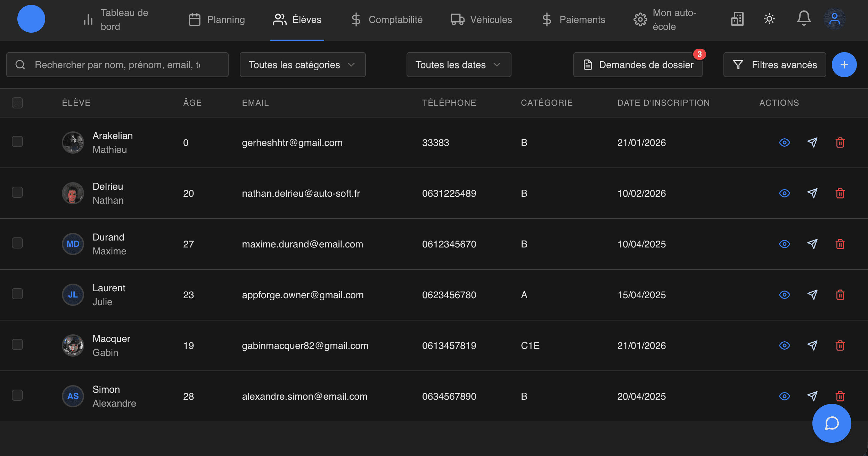Open the chat bubble button
Screen dimensions: 868x456
(x=832, y=423)
